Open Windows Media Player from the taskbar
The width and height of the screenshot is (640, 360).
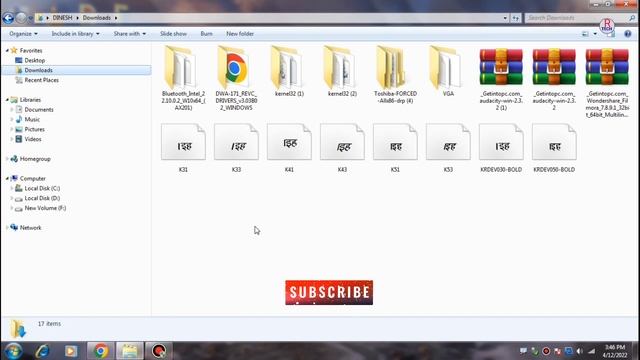(x=71, y=351)
